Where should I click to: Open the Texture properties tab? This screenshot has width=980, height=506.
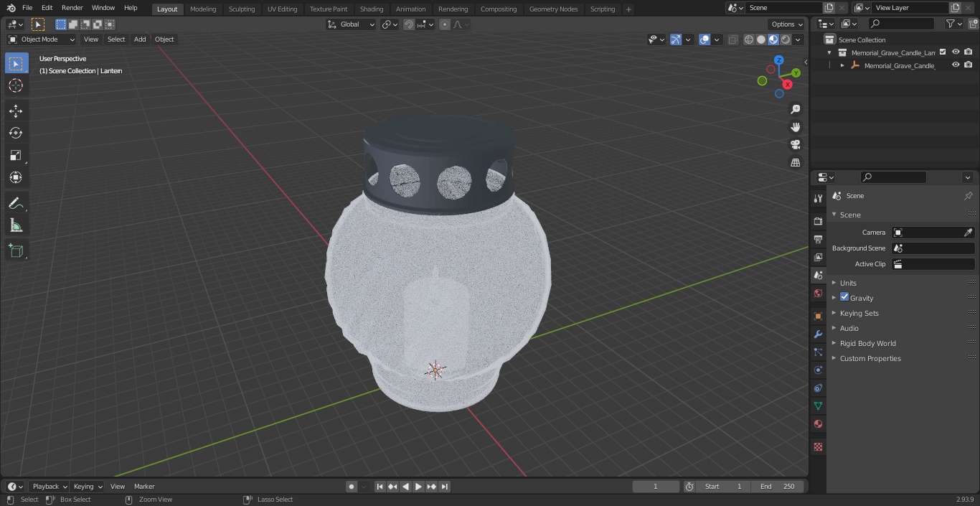pyautogui.click(x=818, y=446)
